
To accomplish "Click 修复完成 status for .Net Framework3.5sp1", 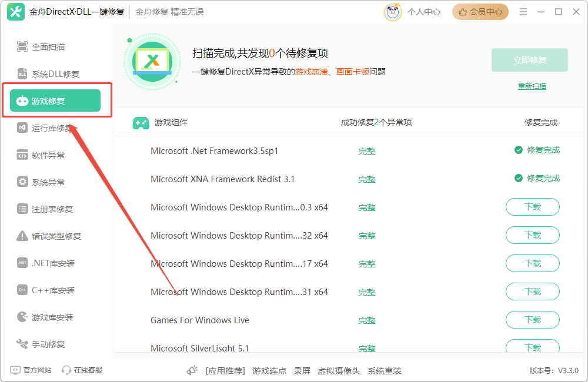I will click(x=537, y=150).
